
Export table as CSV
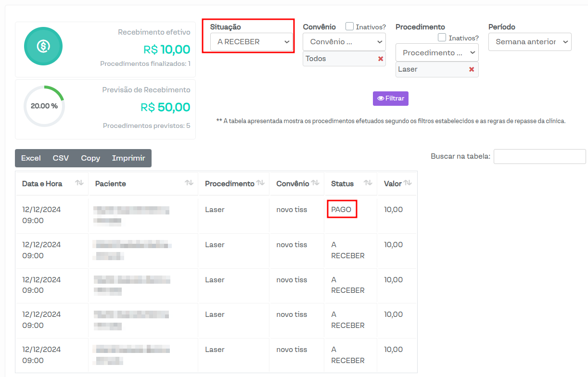[x=61, y=158]
